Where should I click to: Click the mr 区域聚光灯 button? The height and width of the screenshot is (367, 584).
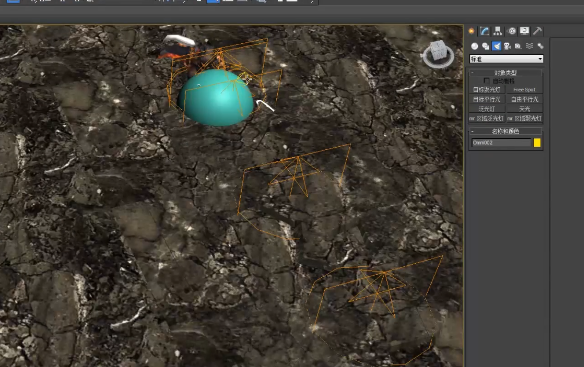pyautogui.click(x=524, y=118)
